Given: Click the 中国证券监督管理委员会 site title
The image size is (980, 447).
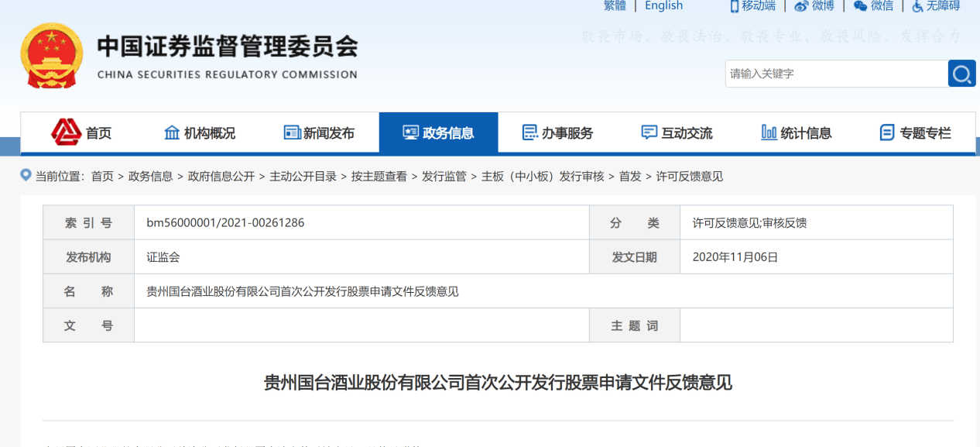Looking at the screenshot, I should (228, 46).
